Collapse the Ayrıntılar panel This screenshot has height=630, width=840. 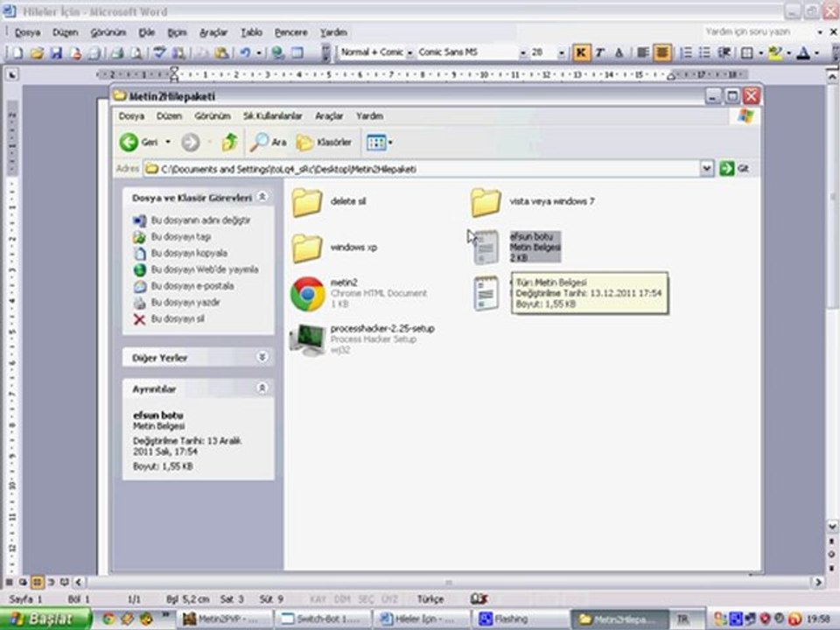[262, 388]
